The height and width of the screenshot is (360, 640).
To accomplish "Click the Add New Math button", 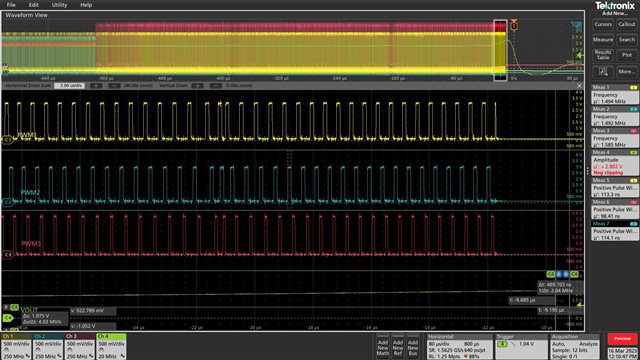I will click(x=382, y=347).
